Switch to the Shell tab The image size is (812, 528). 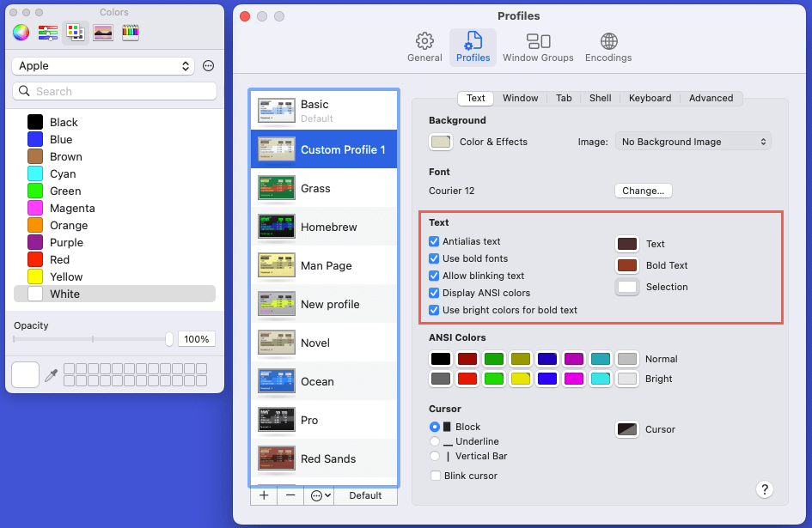[x=601, y=98]
